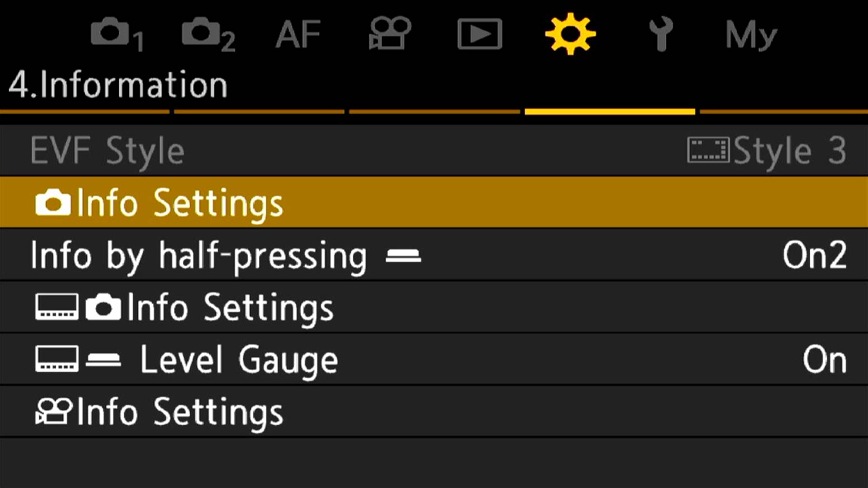The image size is (868, 488).
Task: Change the On2 value for half-pressing info
Action: (x=814, y=256)
